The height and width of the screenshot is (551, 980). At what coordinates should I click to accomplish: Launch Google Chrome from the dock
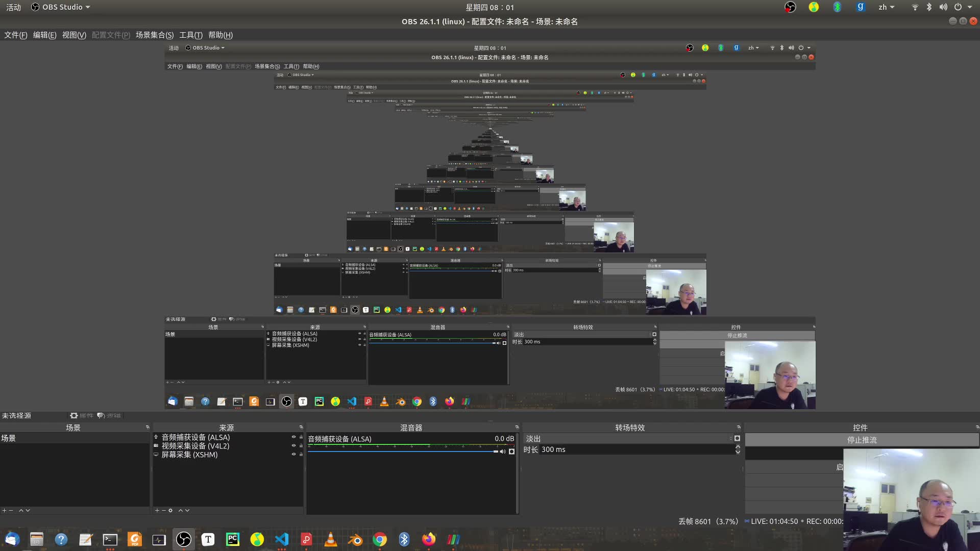(380, 539)
